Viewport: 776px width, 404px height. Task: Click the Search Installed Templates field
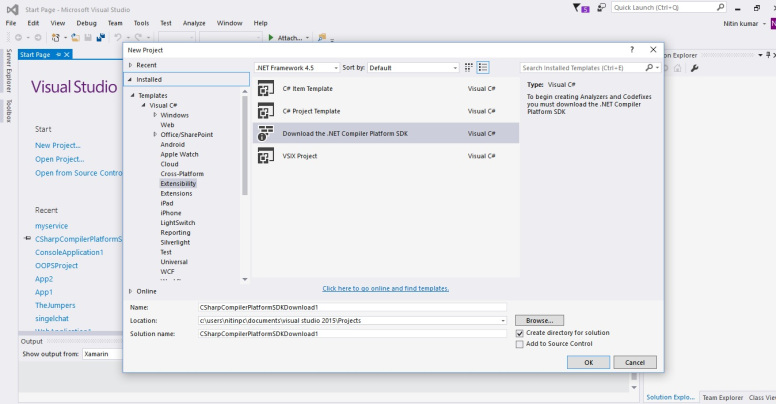[x=583, y=67]
